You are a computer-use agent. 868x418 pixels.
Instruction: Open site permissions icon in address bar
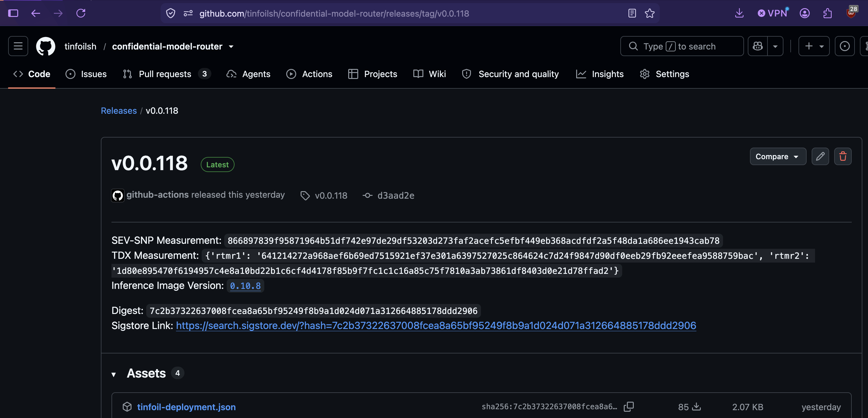pyautogui.click(x=188, y=13)
